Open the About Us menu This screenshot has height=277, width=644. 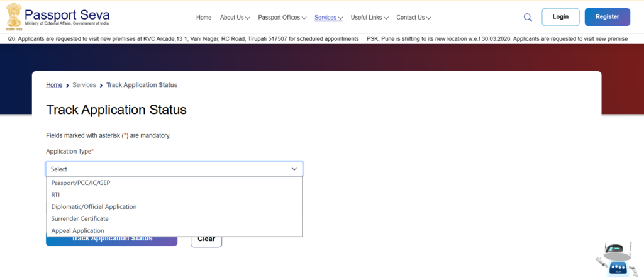[235, 17]
